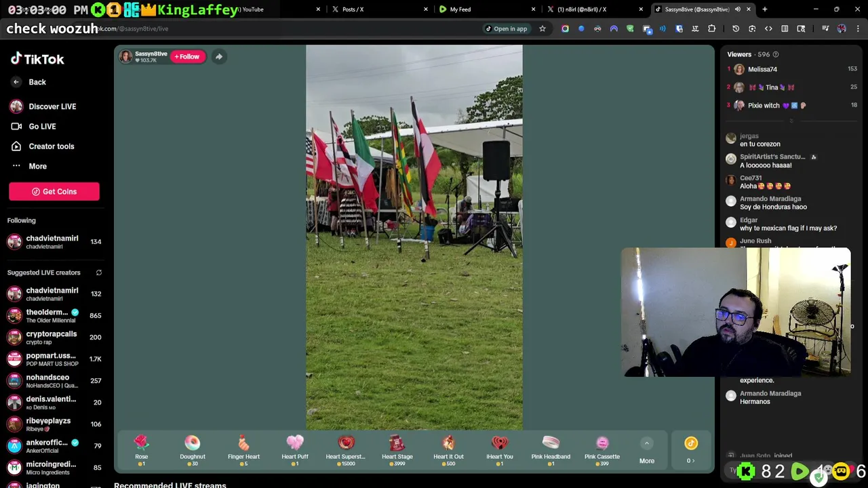This screenshot has width=868, height=488.
Task: Open the More sidebar menu
Action: click(29, 166)
